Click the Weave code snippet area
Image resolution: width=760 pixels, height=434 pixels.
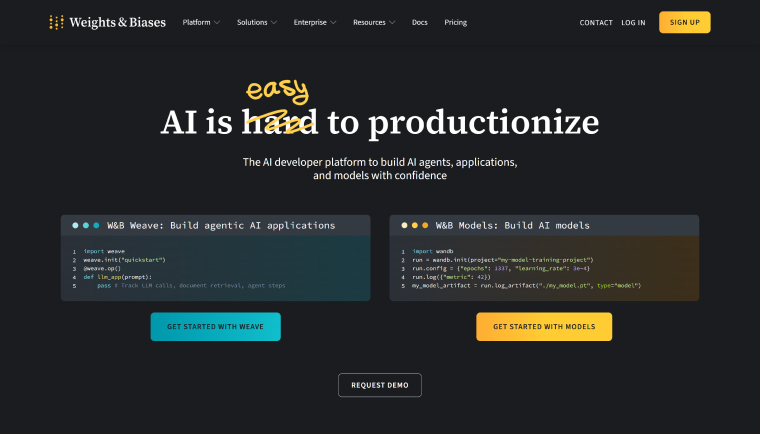(215, 268)
